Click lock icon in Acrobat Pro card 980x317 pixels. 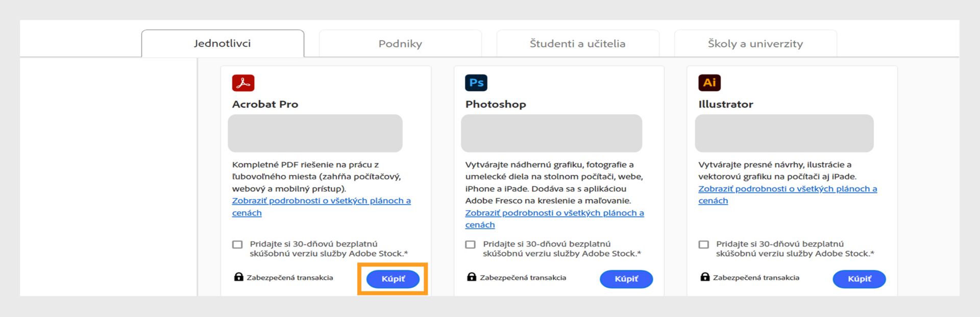(x=238, y=277)
